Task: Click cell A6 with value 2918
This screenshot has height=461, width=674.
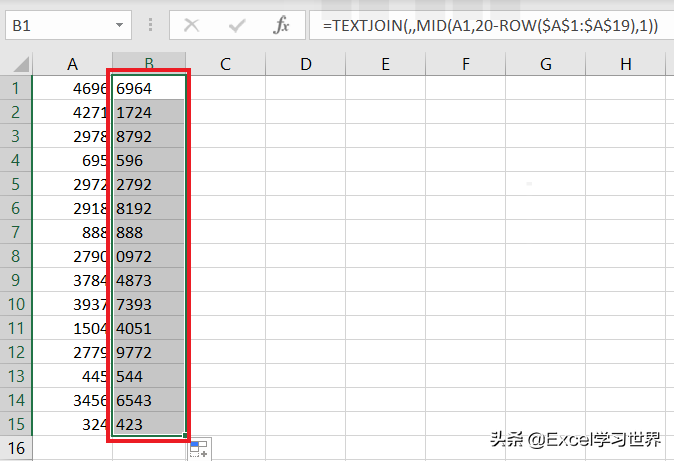Action: tap(72, 208)
